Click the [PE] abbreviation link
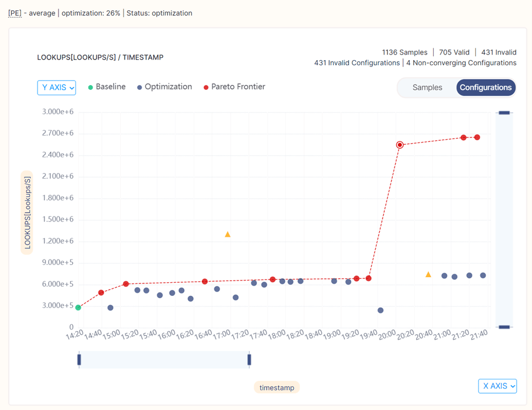532x410 pixels. point(15,13)
